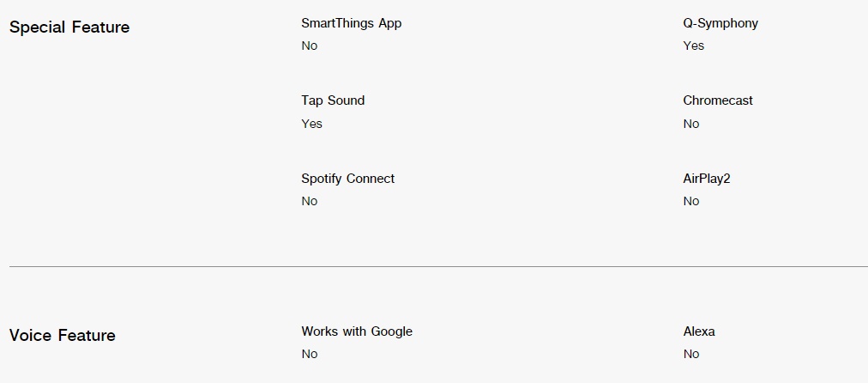Select the AirPlay2 spec label
Image resolution: width=868 pixels, height=383 pixels.
pyautogui.click(x=707, y=179)
